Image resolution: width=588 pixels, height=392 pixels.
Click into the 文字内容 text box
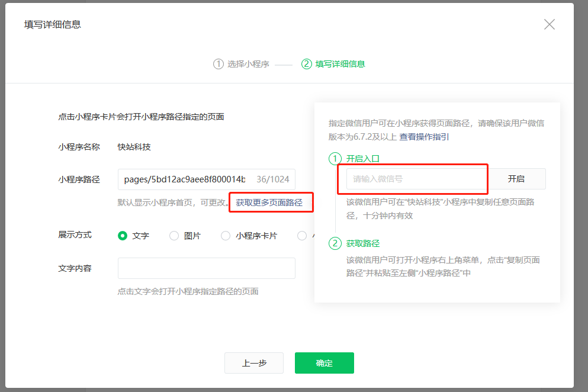pos(206,268)
